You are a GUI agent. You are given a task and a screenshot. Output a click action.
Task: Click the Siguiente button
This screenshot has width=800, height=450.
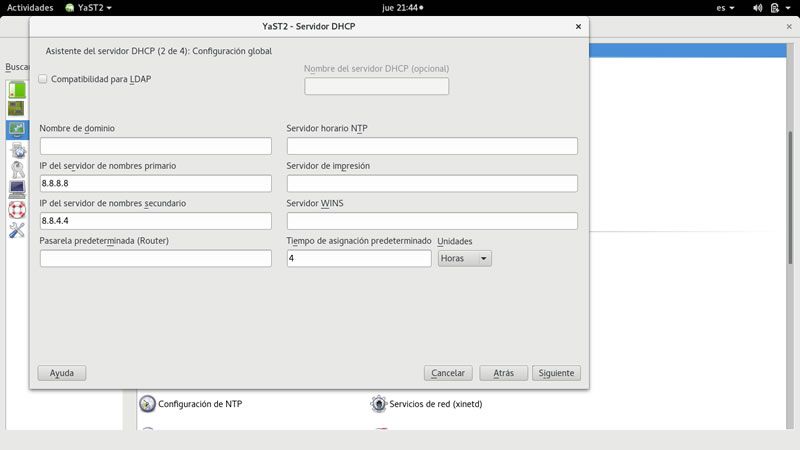pyautogui.click(x=556, y=373)
